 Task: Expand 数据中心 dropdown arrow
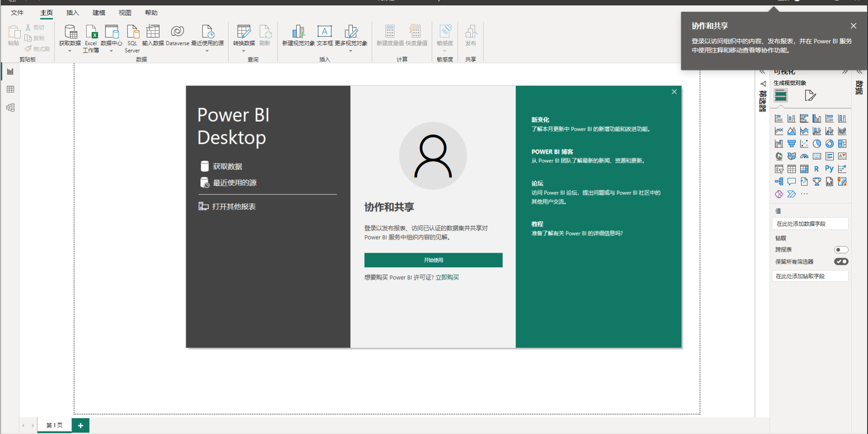tap(111, 51)
